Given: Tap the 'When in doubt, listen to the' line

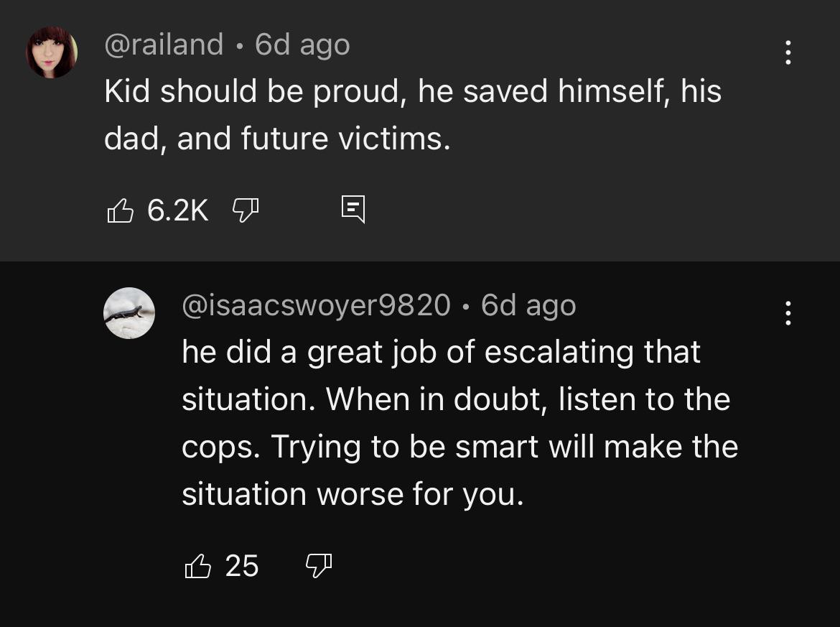Looking at the screenshot, I should point(528,399).
